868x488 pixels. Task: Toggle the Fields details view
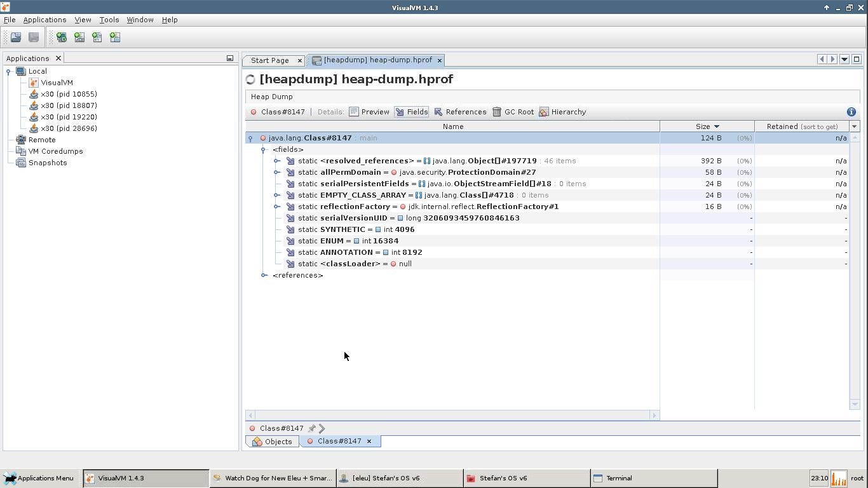411,112
